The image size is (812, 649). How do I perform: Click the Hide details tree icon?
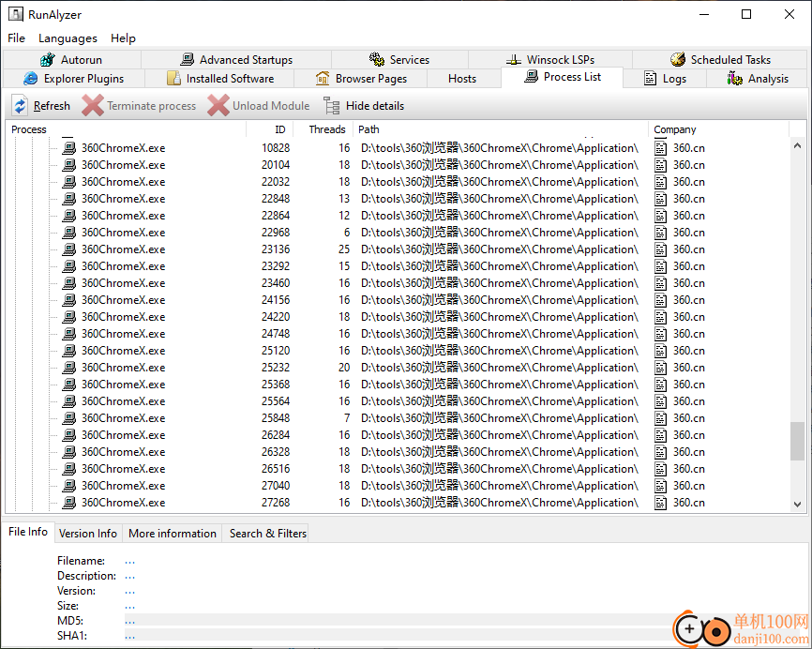pos(331,106)
